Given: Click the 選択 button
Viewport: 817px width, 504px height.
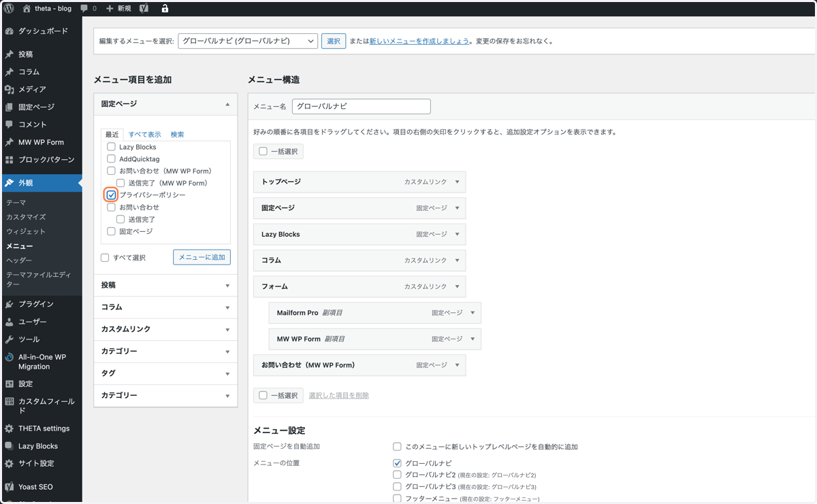Looking at the screenshot, I should pyautogui.click(x=334, y=41).
